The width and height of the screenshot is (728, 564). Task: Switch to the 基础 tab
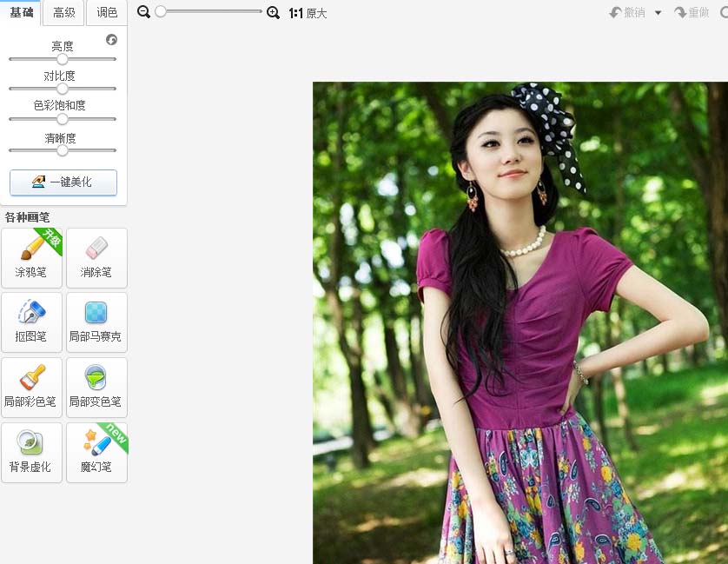(x=21, y=12)
